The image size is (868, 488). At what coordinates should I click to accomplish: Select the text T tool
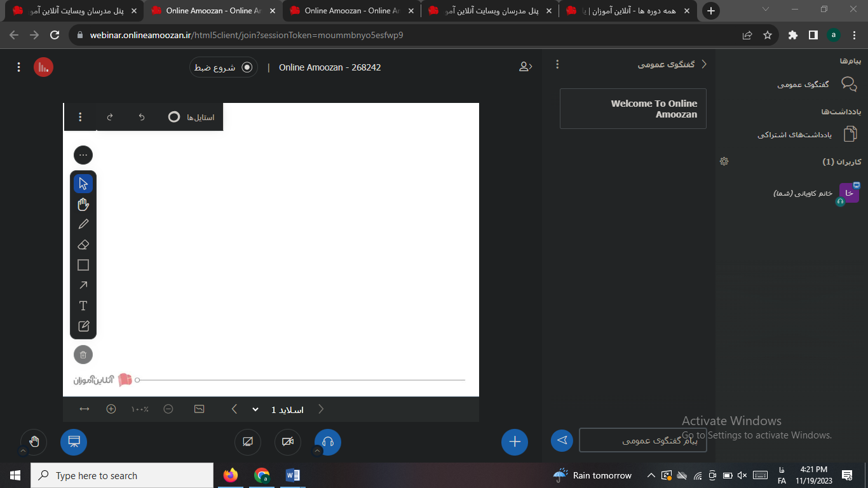click(x=83, y=306)
